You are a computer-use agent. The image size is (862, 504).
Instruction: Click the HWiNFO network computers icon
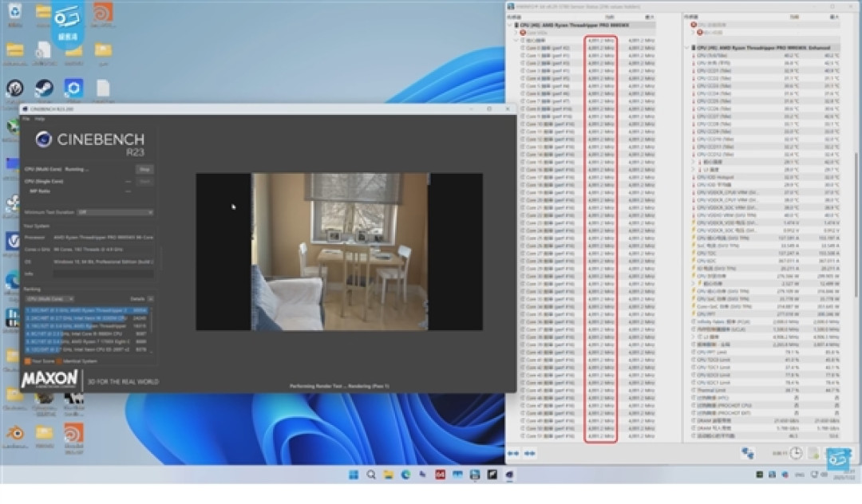coord(748,453)
